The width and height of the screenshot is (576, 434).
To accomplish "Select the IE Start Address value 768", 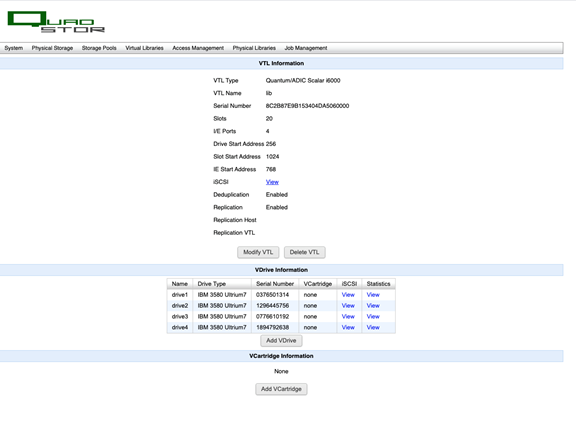I will click(x=271, y=169).
